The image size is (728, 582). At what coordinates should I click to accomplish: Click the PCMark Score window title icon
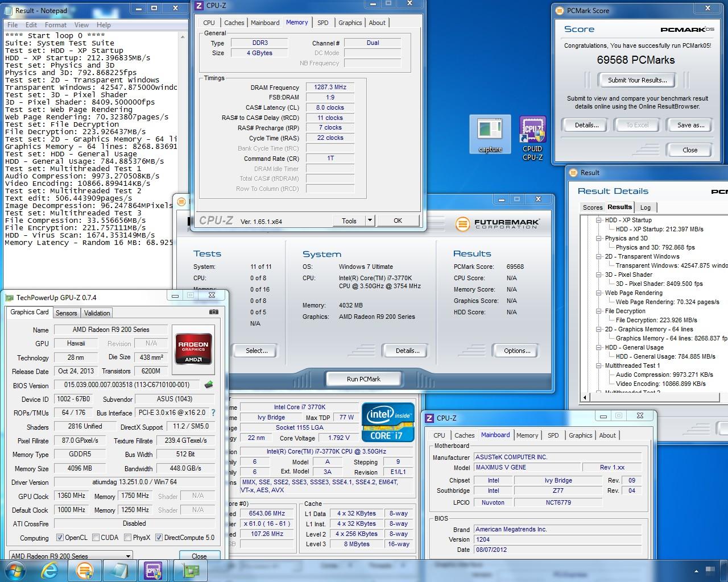[x=559, y=10]
